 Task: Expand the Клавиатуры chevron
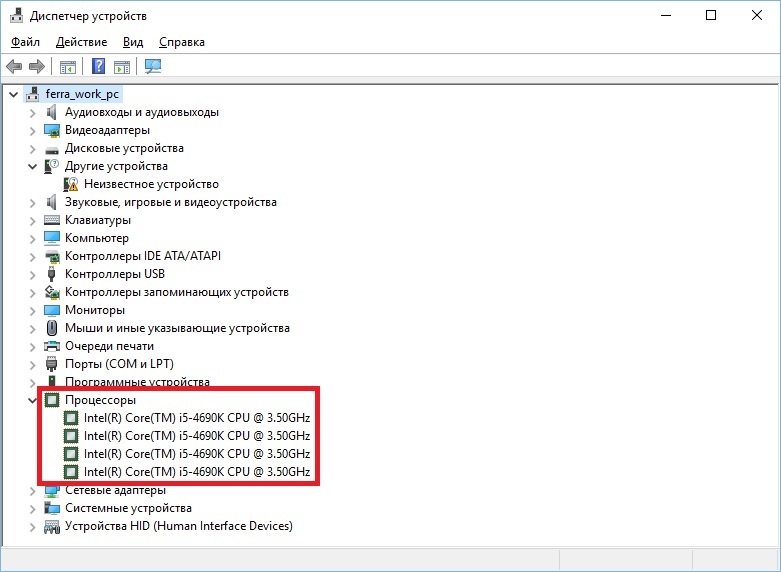pyautogui.click(x=32, y=221)
